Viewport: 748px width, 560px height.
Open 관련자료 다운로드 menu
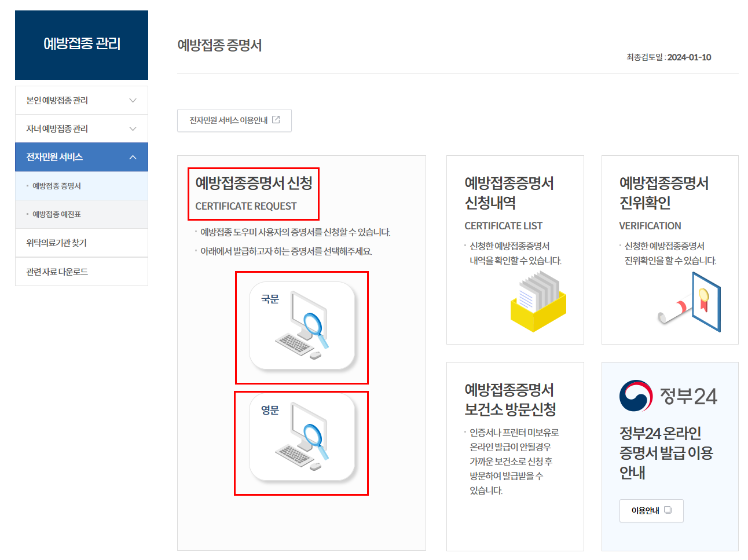click(x=82, y=272)
